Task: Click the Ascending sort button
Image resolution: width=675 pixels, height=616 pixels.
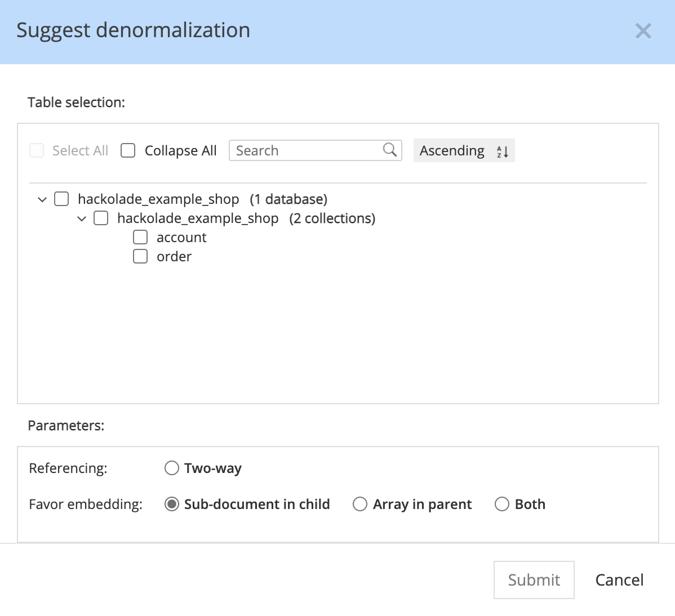Action: pyautogui.click(x=463, y=150)
